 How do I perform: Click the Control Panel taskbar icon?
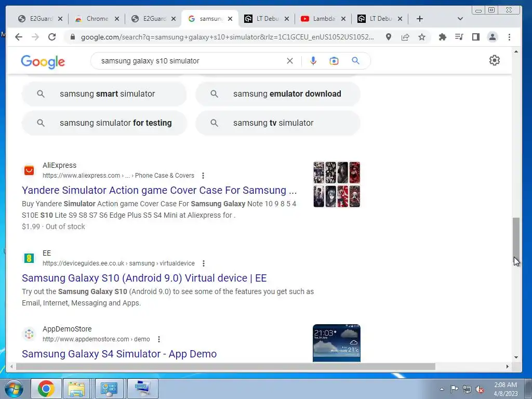[109, 389]
